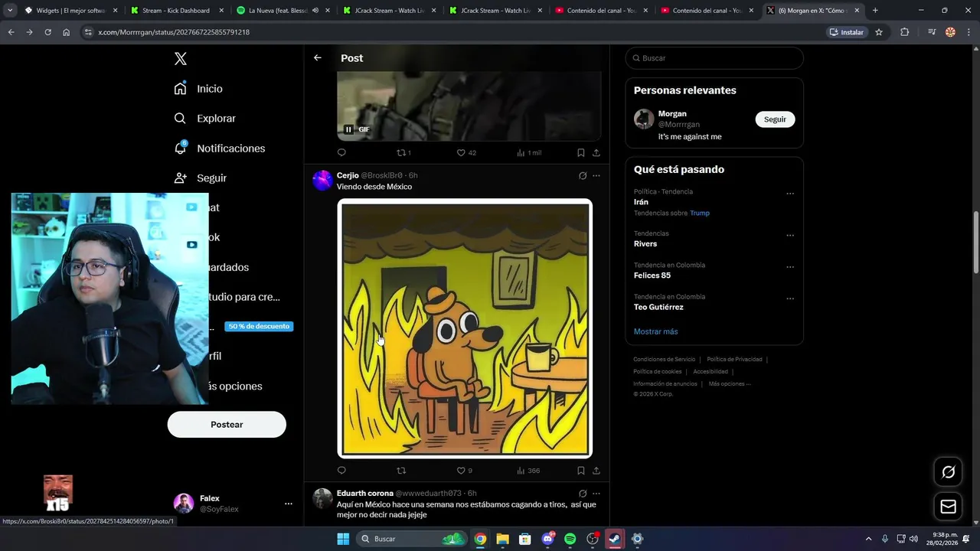The height and width of the screenshot is (551, 980).
Task: Switch to Stream - Kick Dashboard tab
Action: pyautogui.click(x=175, y=11)
